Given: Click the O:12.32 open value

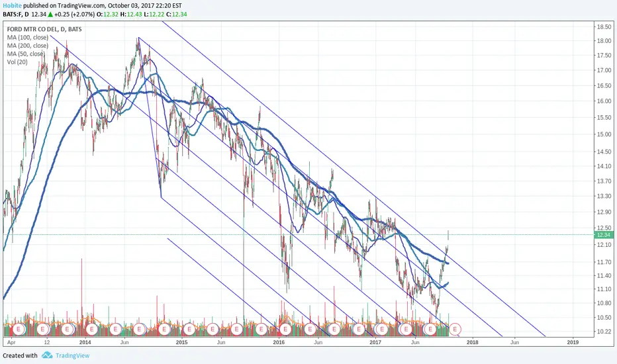Looking at the screenshot, I should [108, 14].
